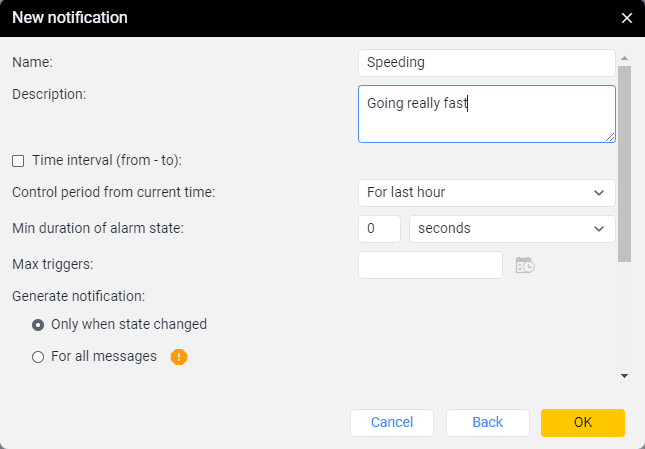
Task: Go back with the Back button
Action: 487,422
